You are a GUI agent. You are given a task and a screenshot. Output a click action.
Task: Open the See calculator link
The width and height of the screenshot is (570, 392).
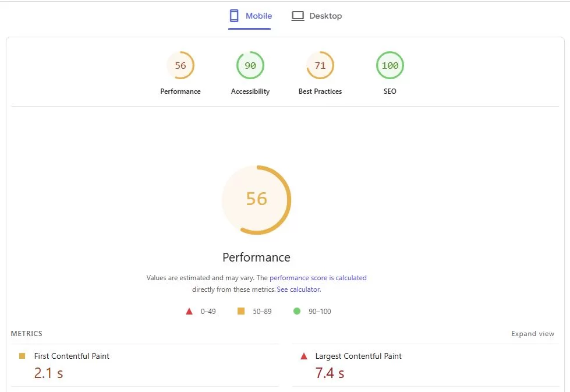298,289
